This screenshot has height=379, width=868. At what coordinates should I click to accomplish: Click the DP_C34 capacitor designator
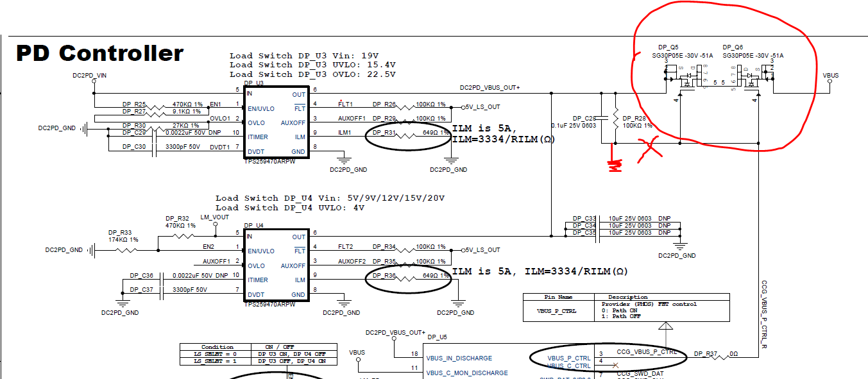pyautogui.click(x=584, y=226)
